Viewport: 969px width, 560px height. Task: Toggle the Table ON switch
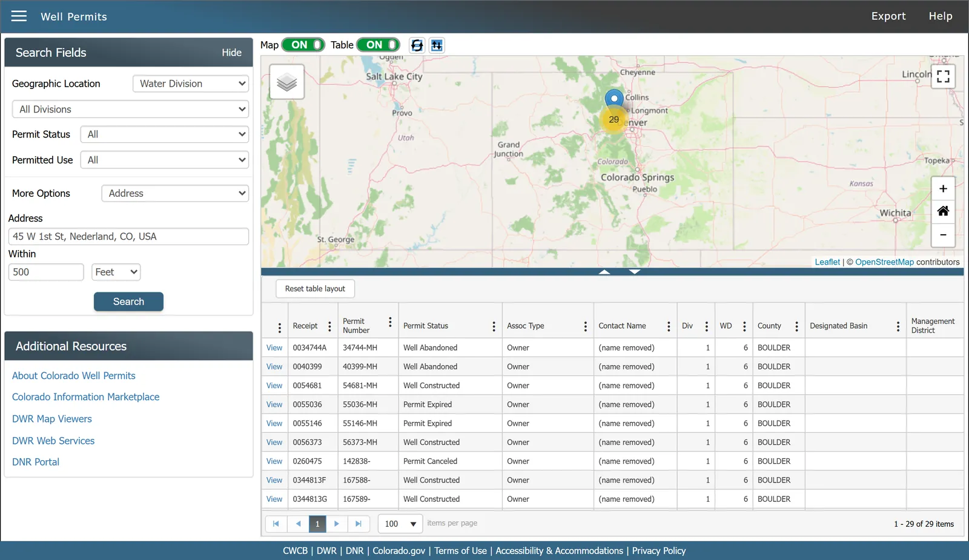(x=379, y=45)
